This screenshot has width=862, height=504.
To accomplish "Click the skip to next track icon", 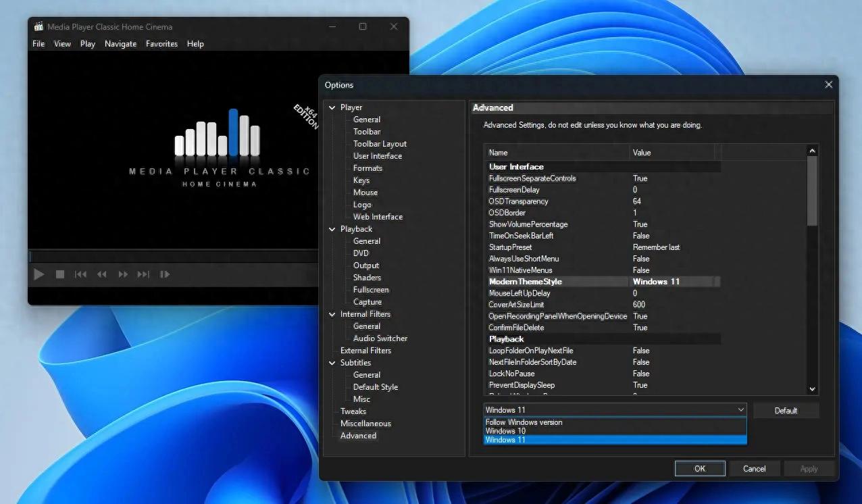I will pos(143,274).
